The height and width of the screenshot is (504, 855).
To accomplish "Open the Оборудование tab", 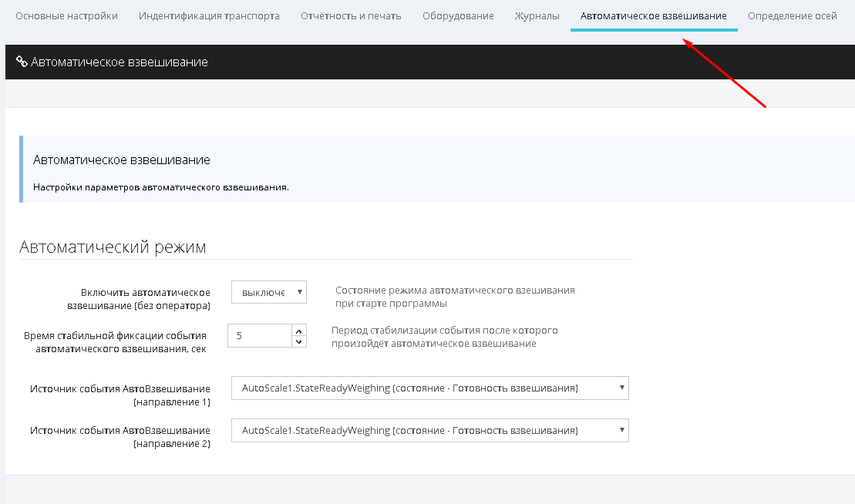I will [458, 16].
